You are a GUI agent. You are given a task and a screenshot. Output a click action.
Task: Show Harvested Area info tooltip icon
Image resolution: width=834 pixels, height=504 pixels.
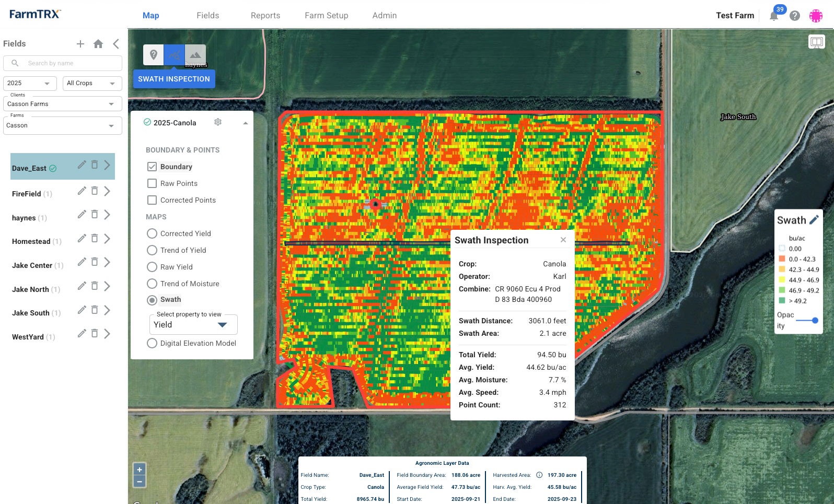point(539,475)
